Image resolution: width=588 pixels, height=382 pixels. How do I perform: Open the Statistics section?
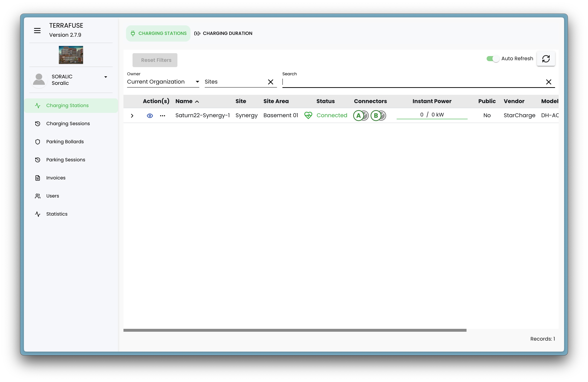(57, 214)
